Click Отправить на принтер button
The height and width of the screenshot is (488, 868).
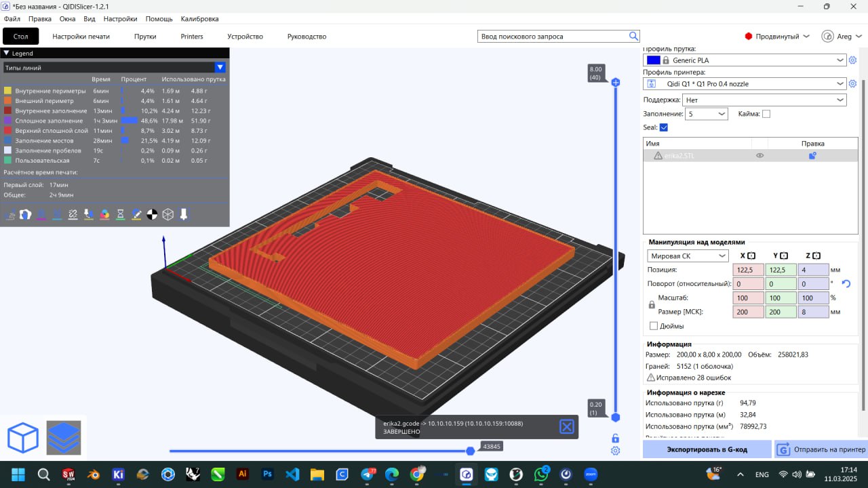coord(821,449)
